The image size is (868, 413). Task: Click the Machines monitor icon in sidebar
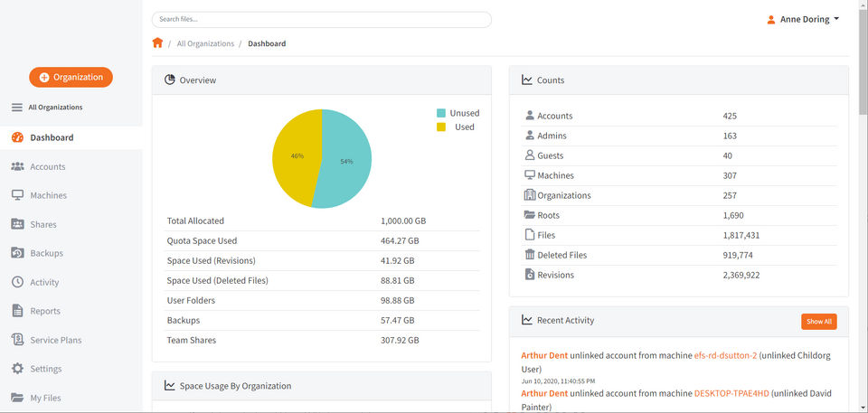[x=18, y=195]
